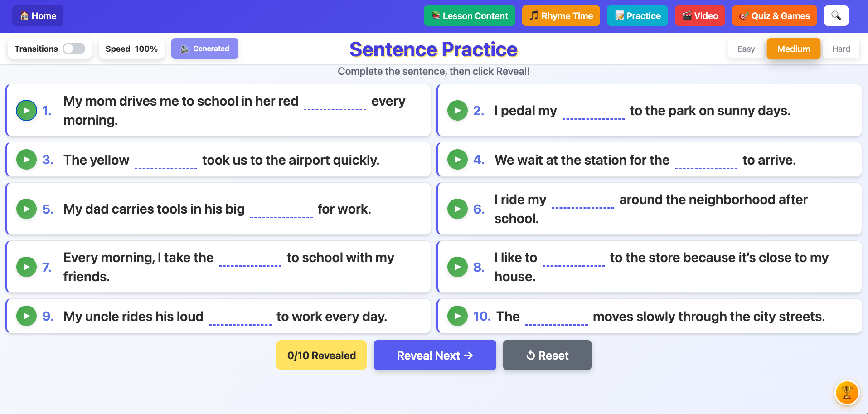Open the Video section
This screenshot has height=414, width=868.
pos(700,15)
